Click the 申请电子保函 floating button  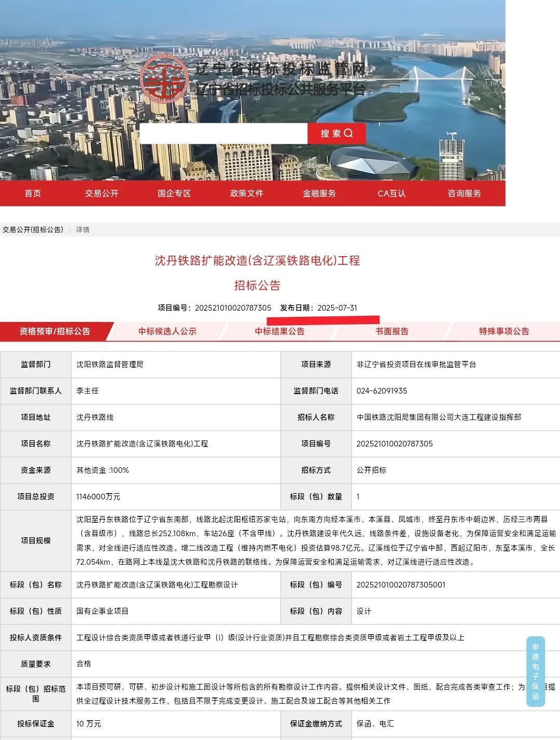(536, 672)
